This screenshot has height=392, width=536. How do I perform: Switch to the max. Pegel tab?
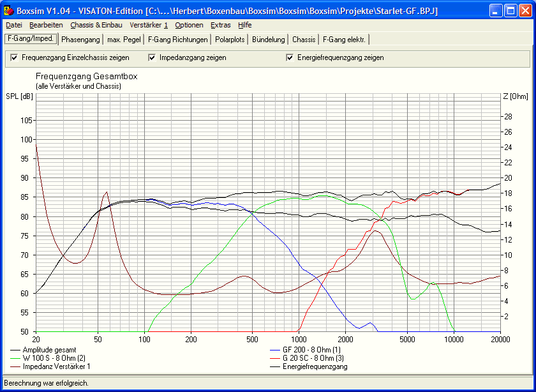pos(123,40)
